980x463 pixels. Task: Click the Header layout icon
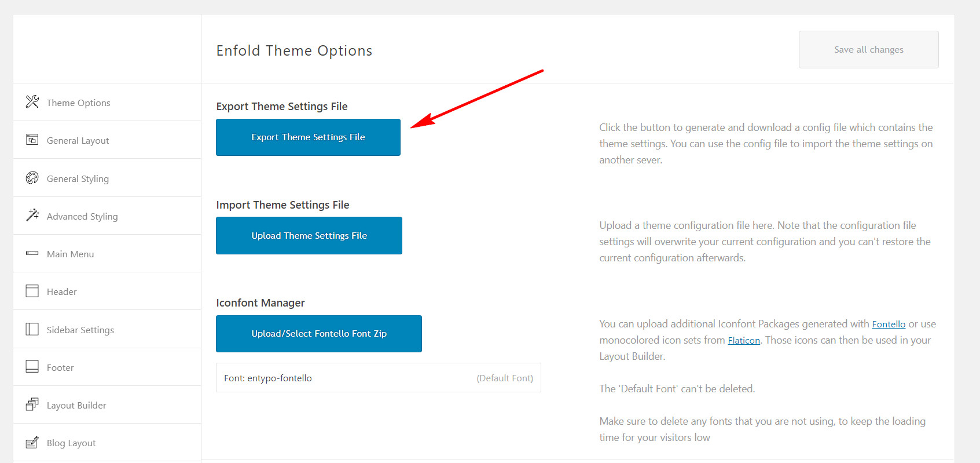coord(32,291)
